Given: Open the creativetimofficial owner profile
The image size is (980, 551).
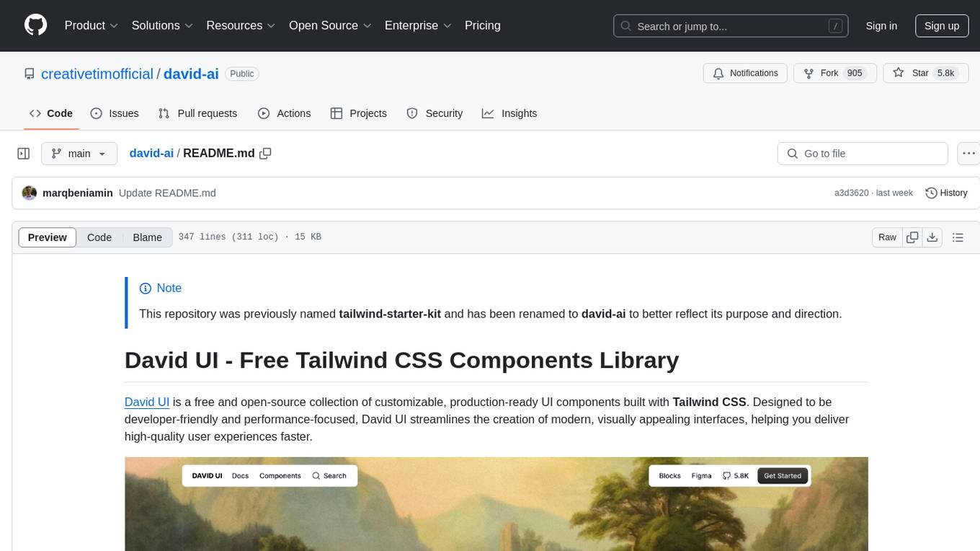Looking at the screenshot, I should click(97, 74).
